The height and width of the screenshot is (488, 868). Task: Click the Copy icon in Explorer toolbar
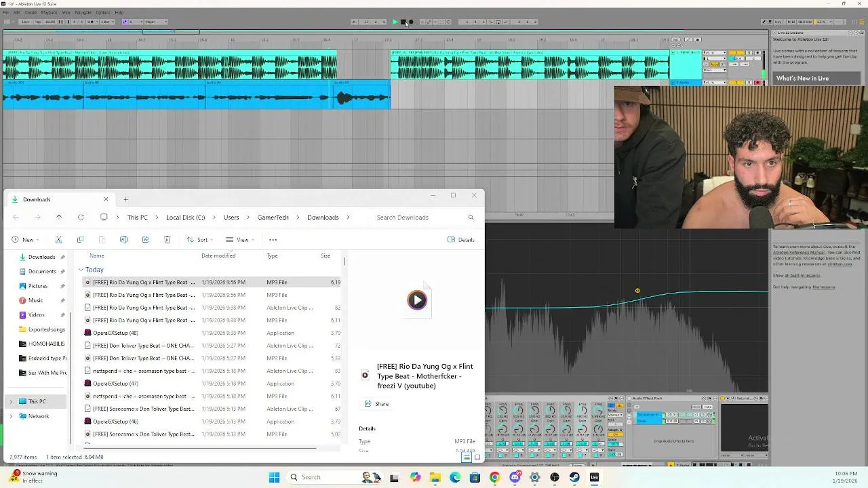click(x=80, y=240)
